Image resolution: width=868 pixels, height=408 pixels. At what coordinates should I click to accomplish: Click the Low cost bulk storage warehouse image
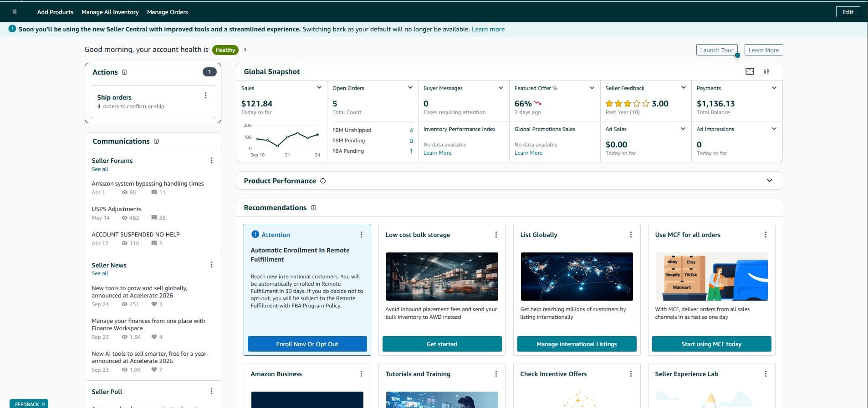[442, 277]
